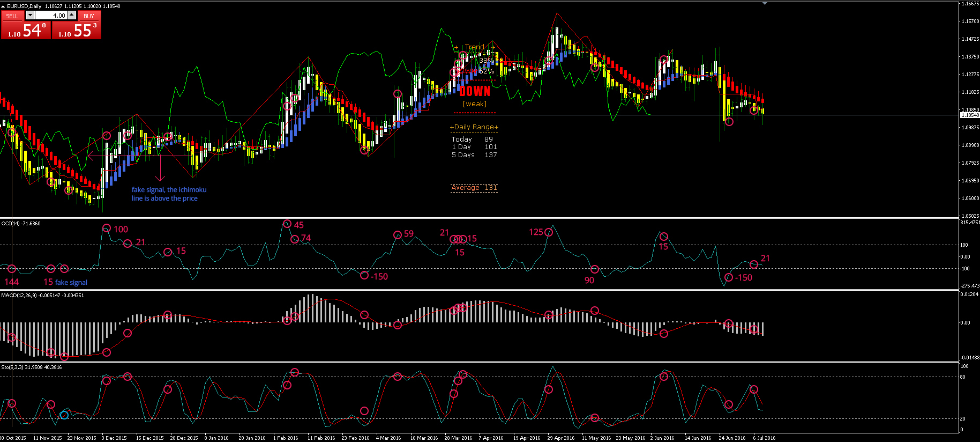The image size is (980, 442).
Task: Click the current price tag 1.10540
Action: (x=970, y=115)
